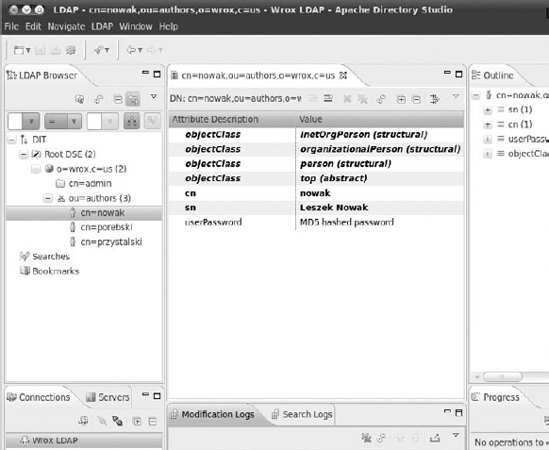Click Refresh icon in entry editor toolbar
549x450 pixels.
[x=381, y=99]
